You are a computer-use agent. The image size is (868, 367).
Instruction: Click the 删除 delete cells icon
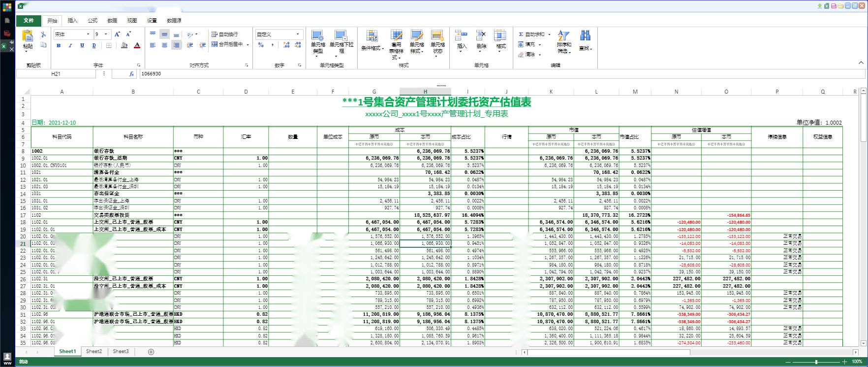click(481, 35)
